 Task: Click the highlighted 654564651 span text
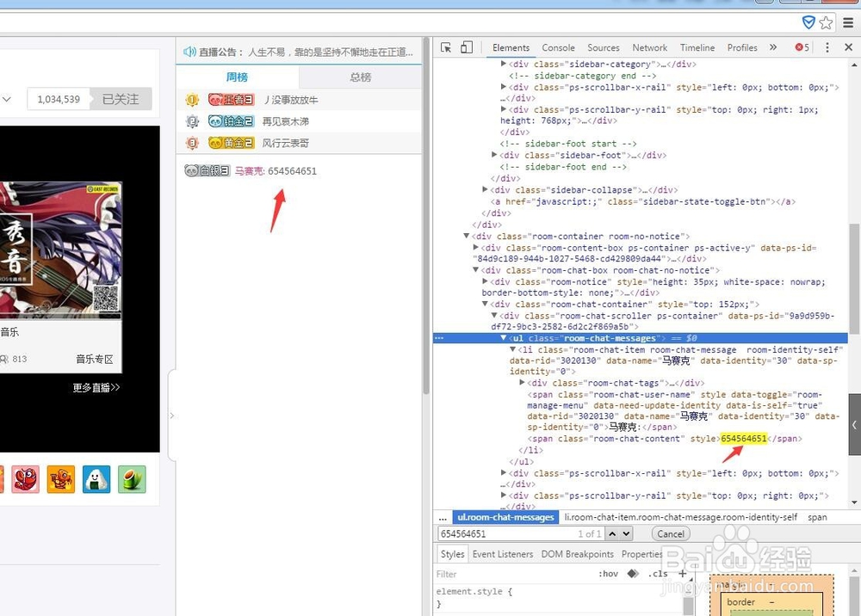click(744, 438)
